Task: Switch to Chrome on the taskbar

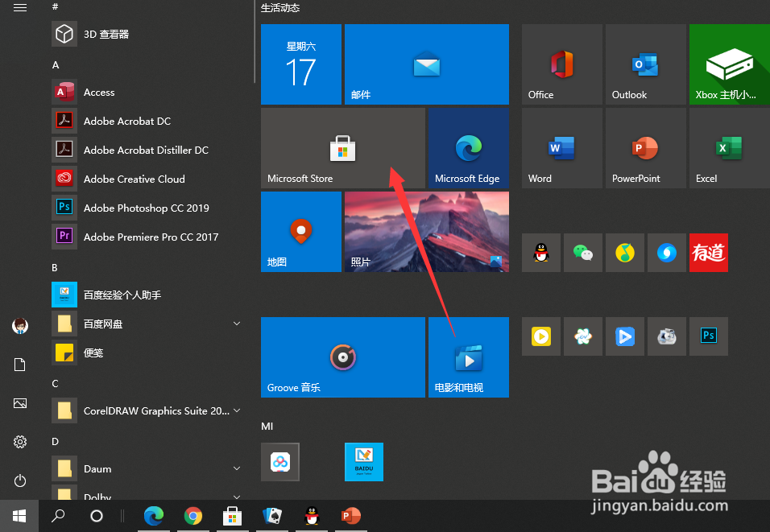Action: click(193, 516)
